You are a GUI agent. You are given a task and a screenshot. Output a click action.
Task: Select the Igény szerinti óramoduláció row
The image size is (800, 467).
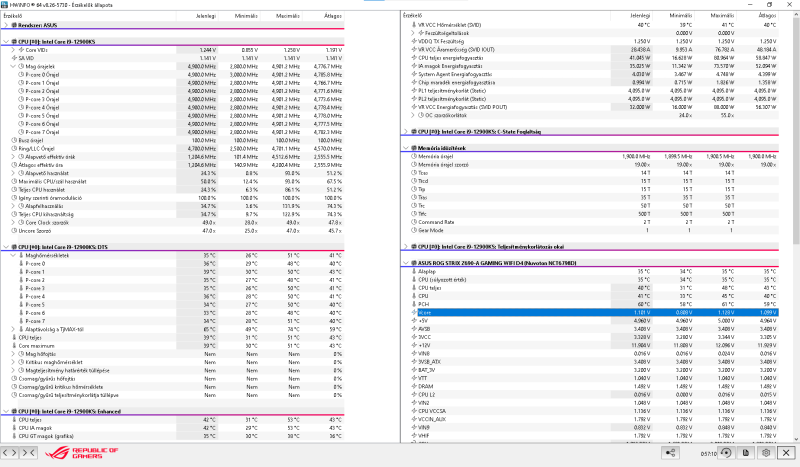172,198
